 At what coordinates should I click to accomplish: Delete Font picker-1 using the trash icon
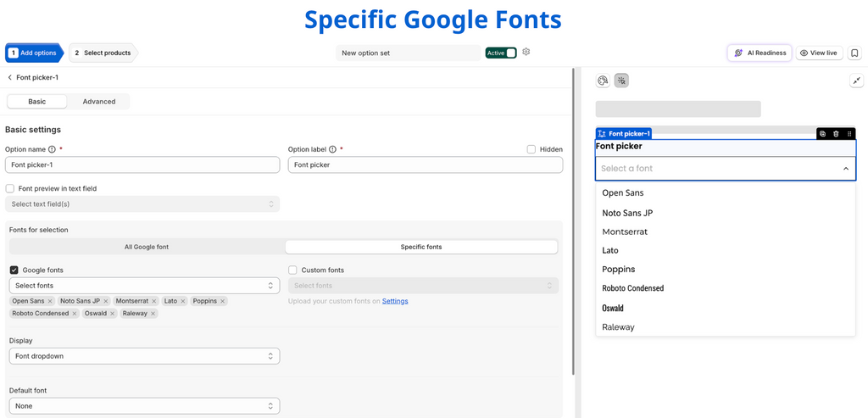(836, 134)
